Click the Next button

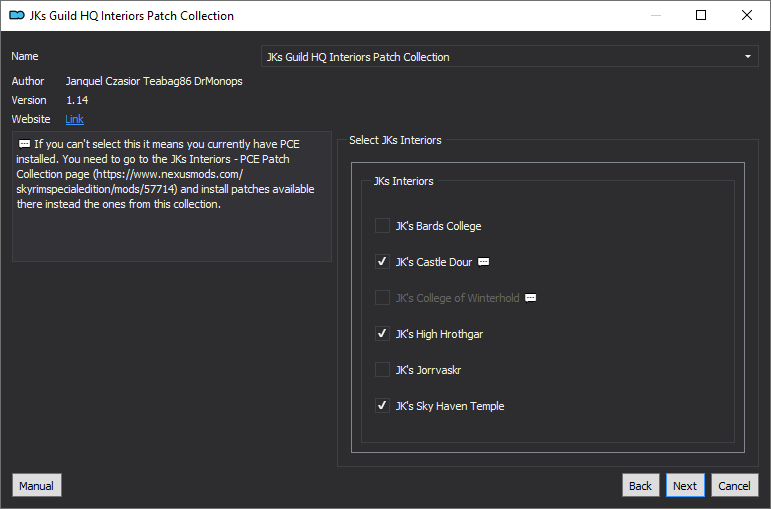pyautogui.click(x=685, y=485)
